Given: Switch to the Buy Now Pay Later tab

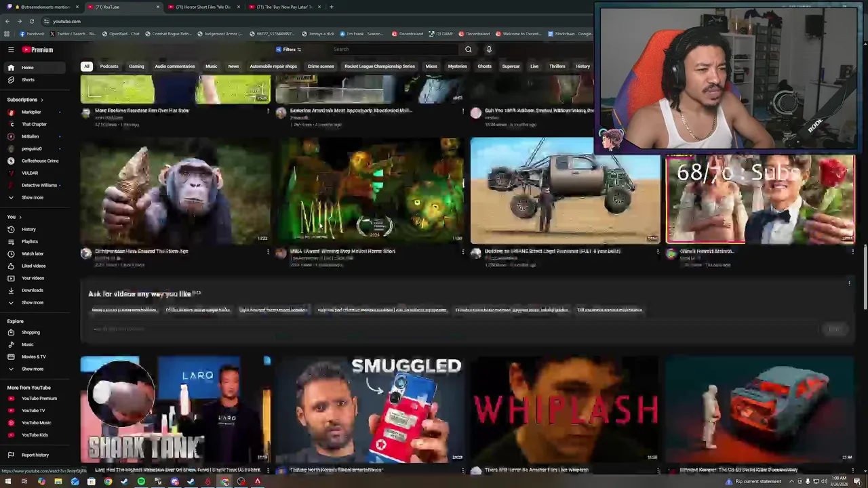Looking at the screenshot, I should [x=283, y=7].
